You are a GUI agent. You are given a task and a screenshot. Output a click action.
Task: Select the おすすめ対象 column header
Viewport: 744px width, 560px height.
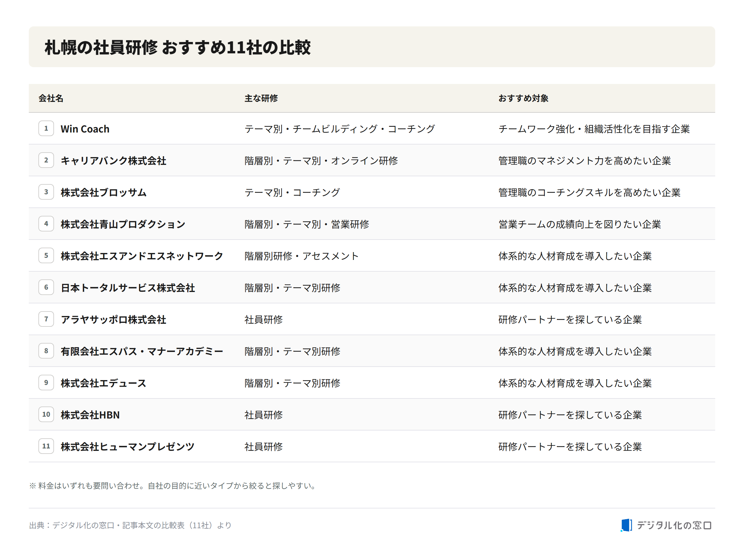[523, 98]
